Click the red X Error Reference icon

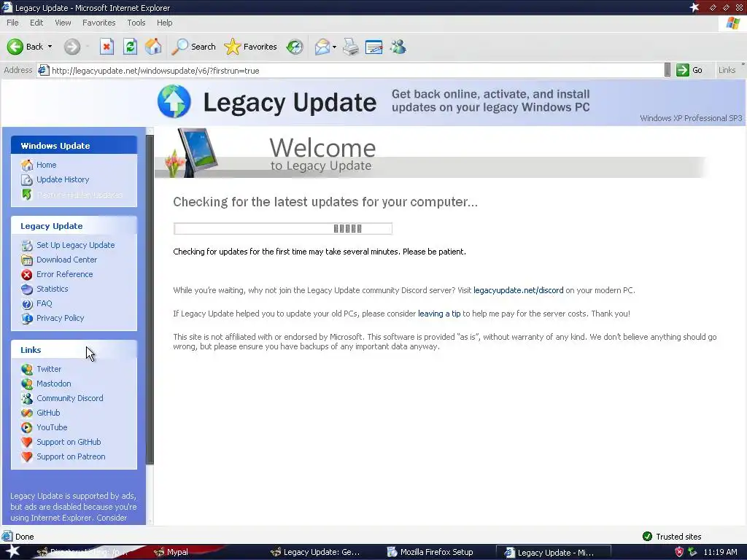point(27,275)
